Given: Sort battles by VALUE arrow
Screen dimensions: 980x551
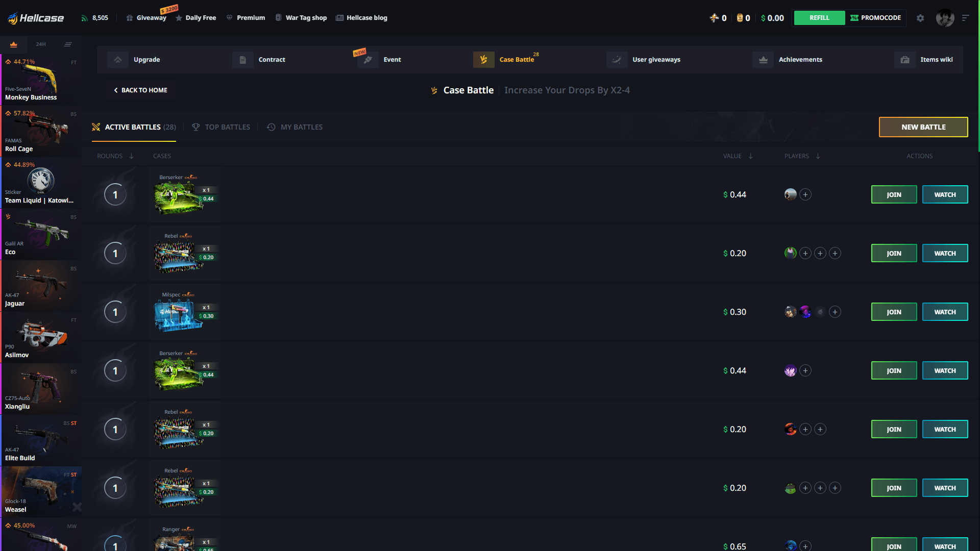Looking at the screenshot, I should tap(749, 156).
